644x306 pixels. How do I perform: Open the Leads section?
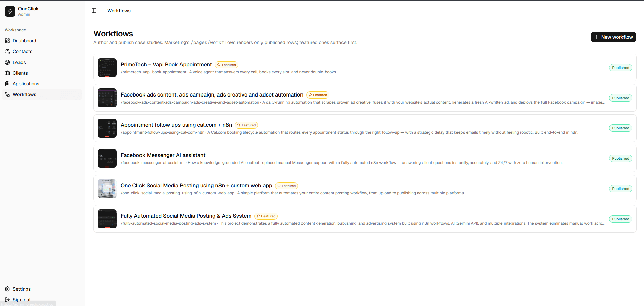pos(42,62)
